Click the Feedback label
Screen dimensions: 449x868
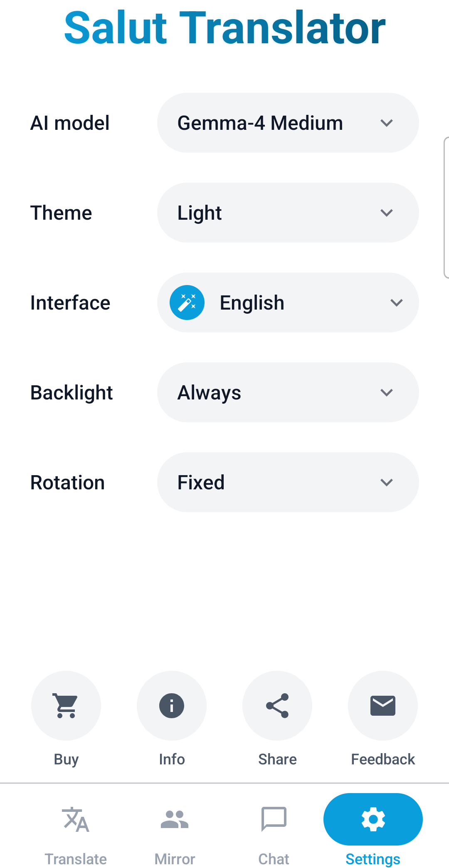(x=382, y=759)
